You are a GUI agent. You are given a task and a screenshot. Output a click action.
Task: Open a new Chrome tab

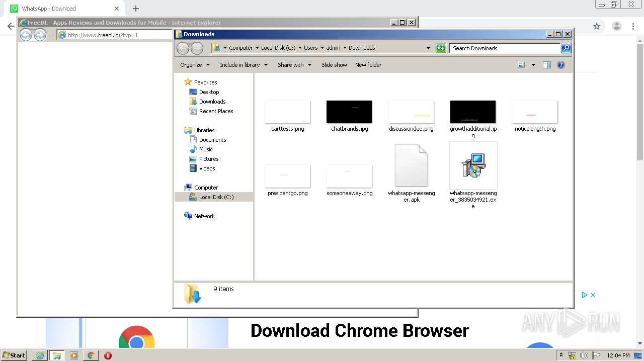(136, 9)
